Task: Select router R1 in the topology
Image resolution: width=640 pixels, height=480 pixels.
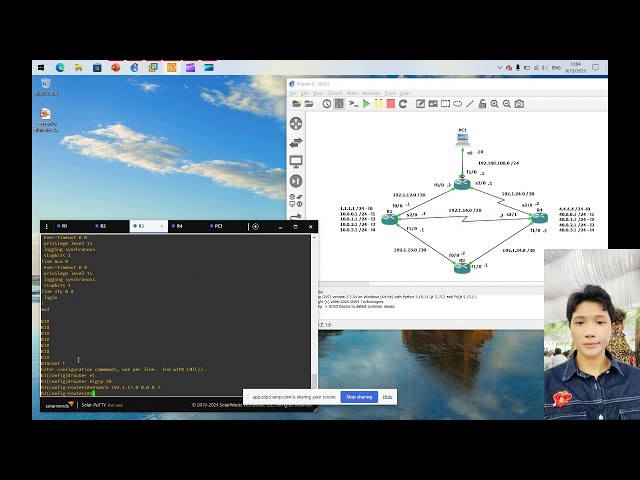Action: 390,219
